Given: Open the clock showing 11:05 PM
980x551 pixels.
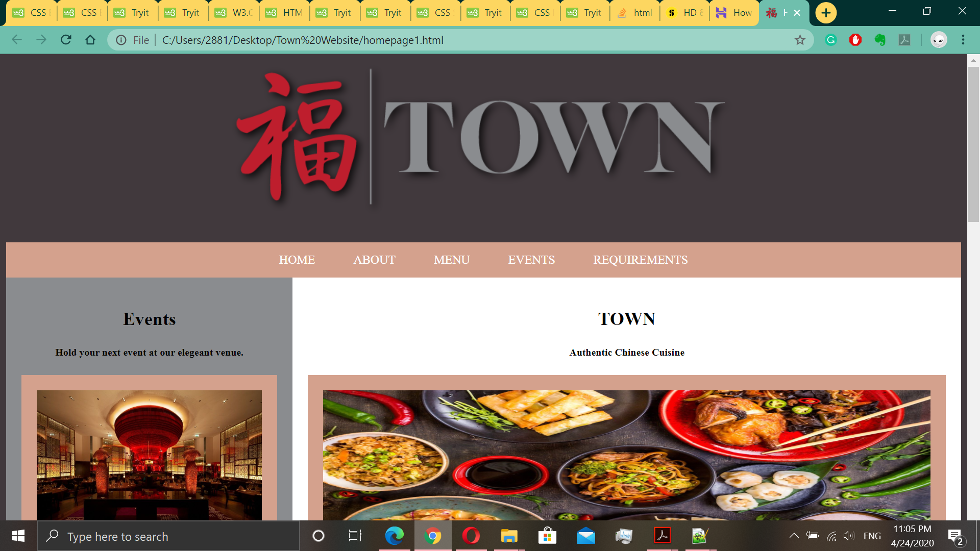Looking at the screenshot, I should coord(913,536).
